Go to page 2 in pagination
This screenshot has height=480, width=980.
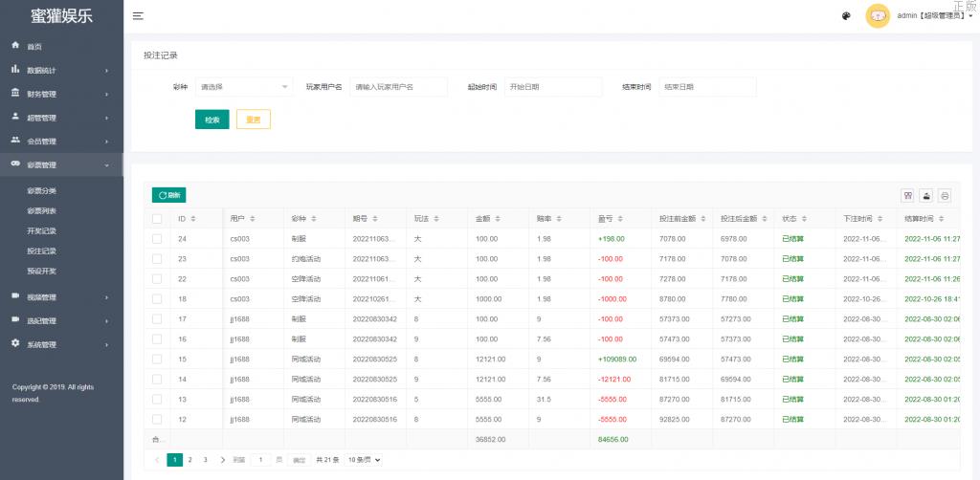pyautogui.click(x=189, y=460)
